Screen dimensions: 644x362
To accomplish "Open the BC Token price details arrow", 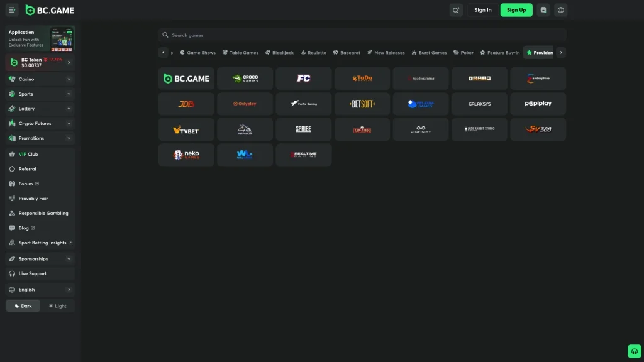I will (x=69, y=62).
